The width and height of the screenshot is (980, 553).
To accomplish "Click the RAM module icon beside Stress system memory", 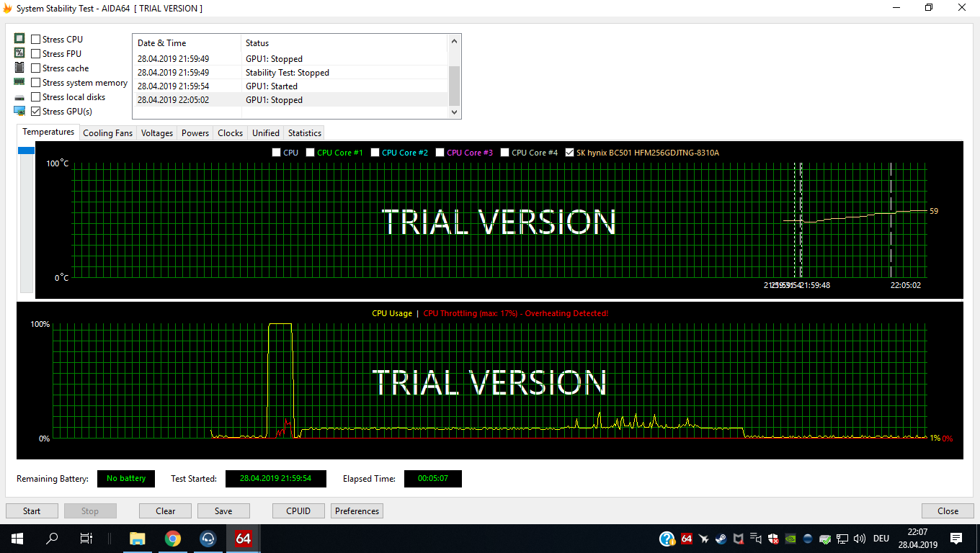I will click(19, 82).
